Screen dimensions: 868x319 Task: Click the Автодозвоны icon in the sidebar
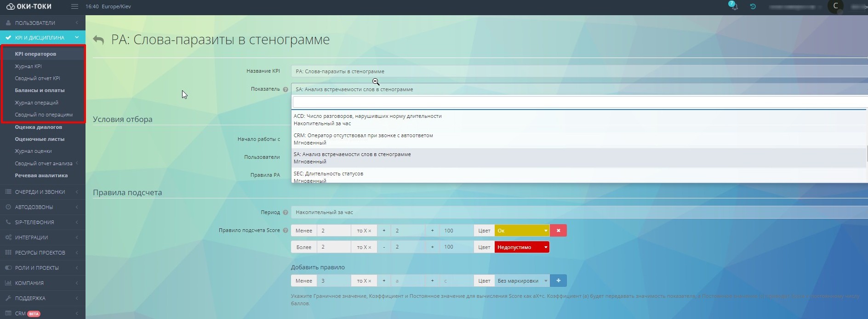(x=8, y=207)
